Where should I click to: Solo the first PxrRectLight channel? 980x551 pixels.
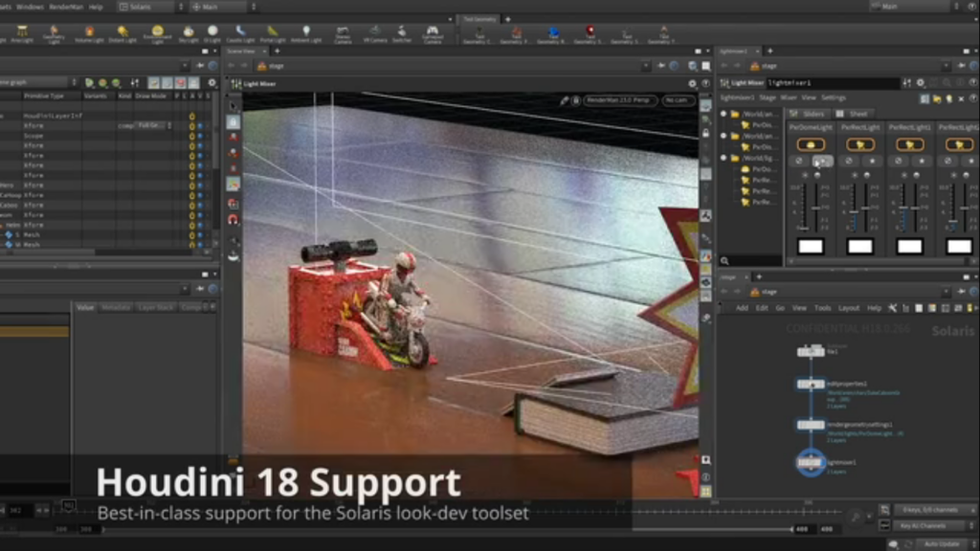[872, 161]
